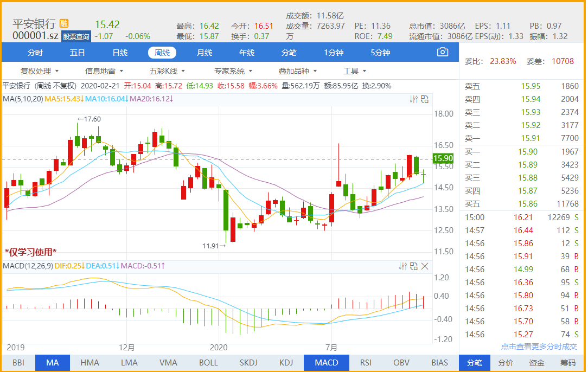Click the 委比 23.83% value
This screenshot has width=588, height=372.
(503, 61)
